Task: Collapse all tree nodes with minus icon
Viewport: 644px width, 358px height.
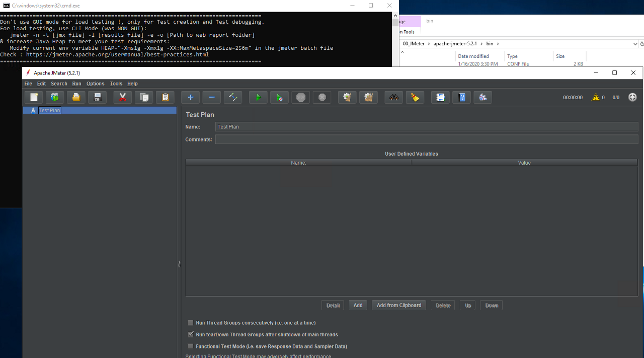Action: tap(212, 97)
